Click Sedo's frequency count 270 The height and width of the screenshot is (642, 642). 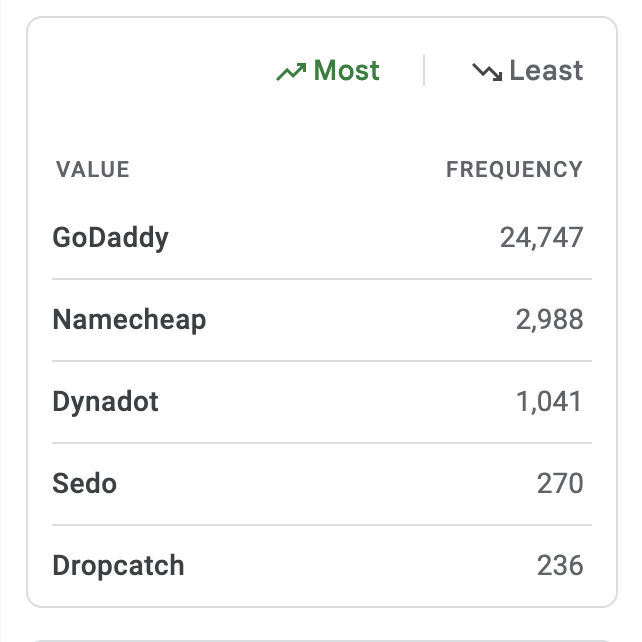tap(560, 483)
